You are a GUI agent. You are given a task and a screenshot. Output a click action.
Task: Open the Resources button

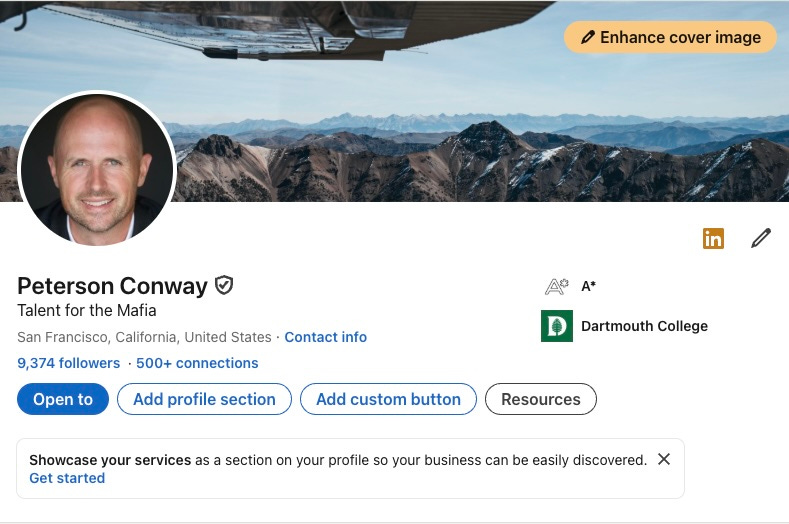tap(540, 399)
